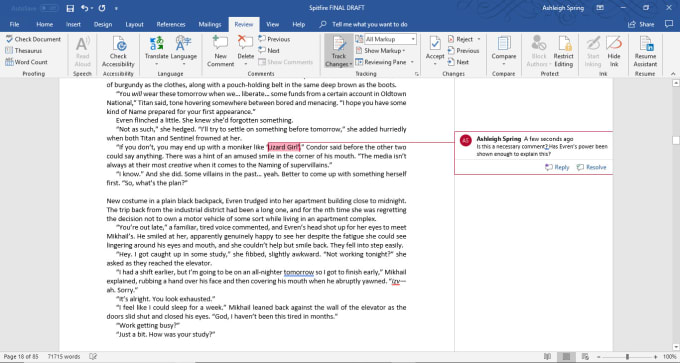
Task: Switch to the Insert tab
Action: [x=73, y=24]
